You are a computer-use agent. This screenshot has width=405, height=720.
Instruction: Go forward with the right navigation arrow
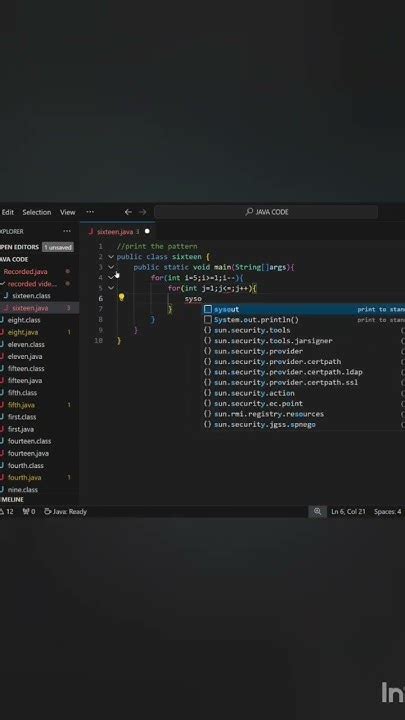point(142,212)
